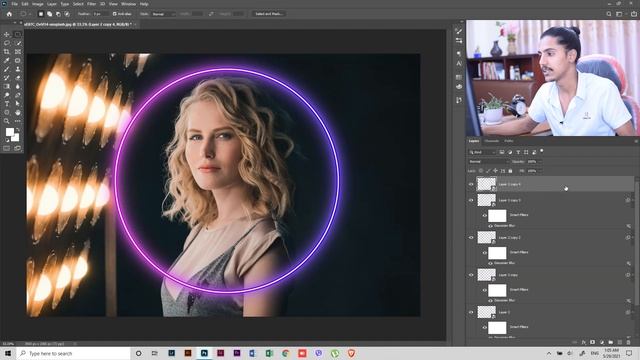Click Add layer mask icon
The height and width of the screenshot is (360, 640).
tap(593, 342)
